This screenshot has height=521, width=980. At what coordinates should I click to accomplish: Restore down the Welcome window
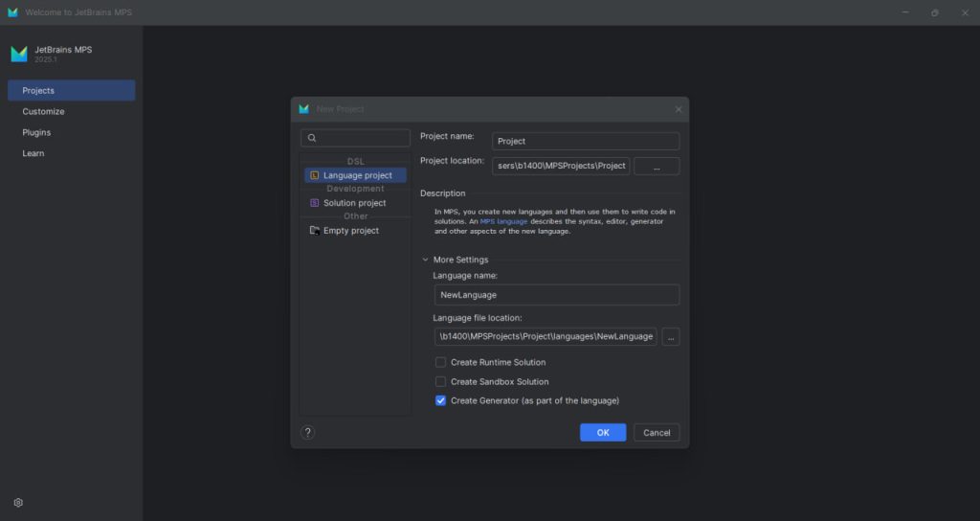pyautogui.click(x=934, y=12)
